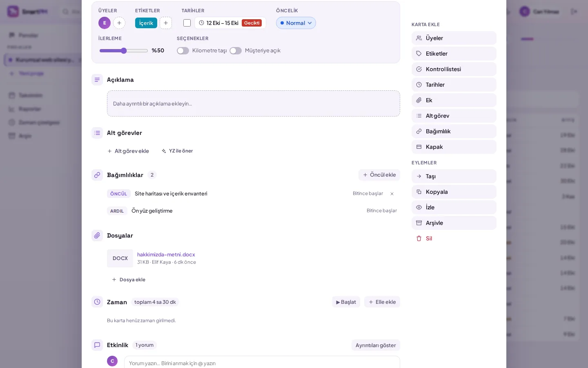Click YZ ile öner suggestion button
The height and width of the screenshot is (368, 588).
point(177,151)
